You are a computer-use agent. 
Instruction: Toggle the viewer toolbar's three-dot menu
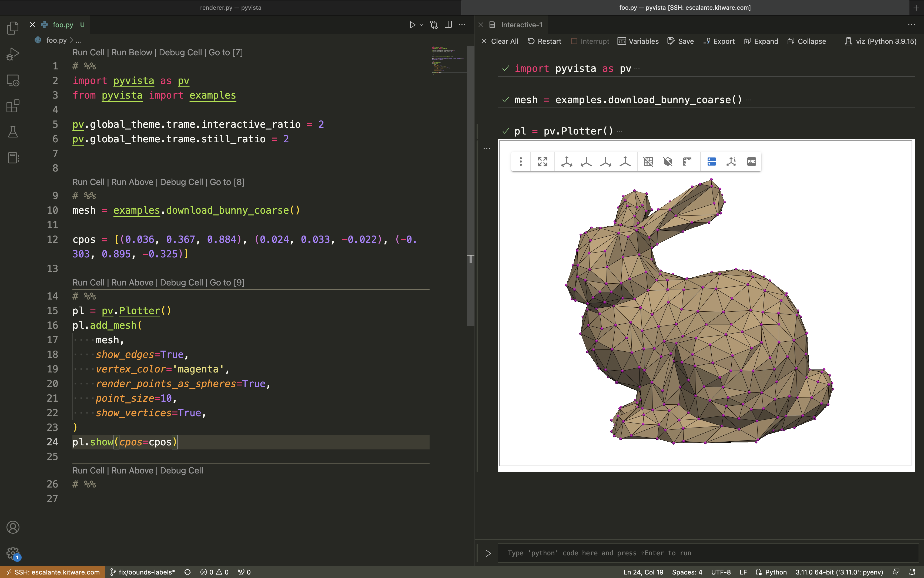coord(521,162)
